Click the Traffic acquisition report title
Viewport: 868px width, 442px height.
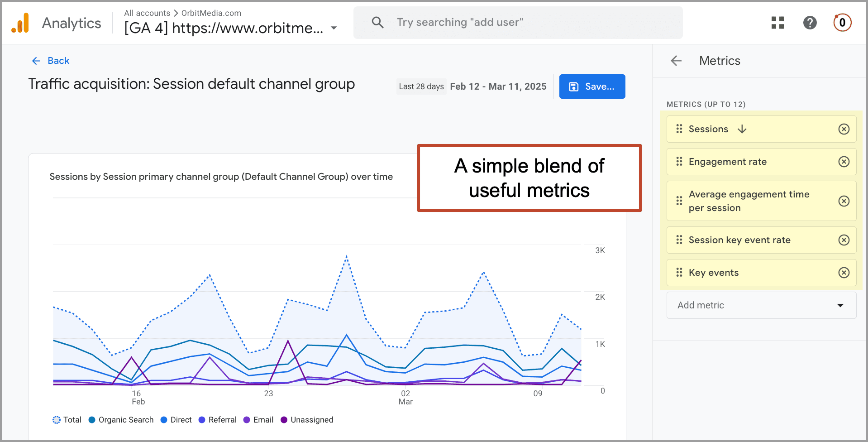click(191, 84)
